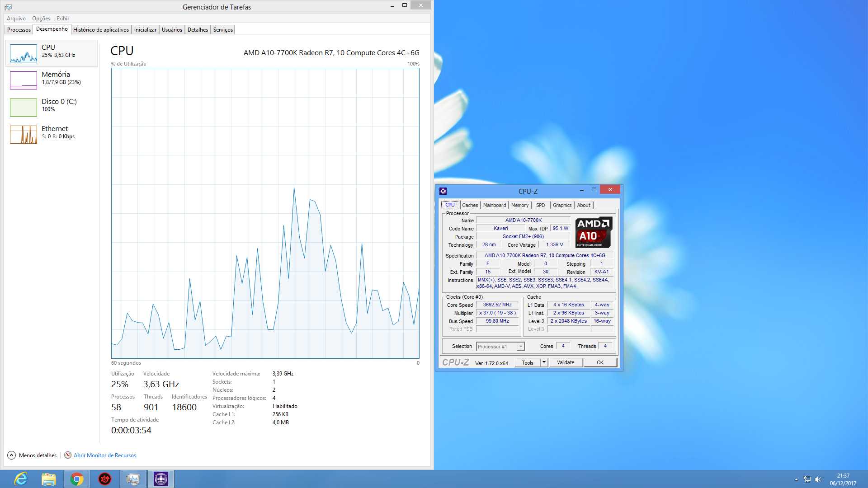868x488 pixels.
Task: Open the Exibir menu
Action: tap(63, 19)
